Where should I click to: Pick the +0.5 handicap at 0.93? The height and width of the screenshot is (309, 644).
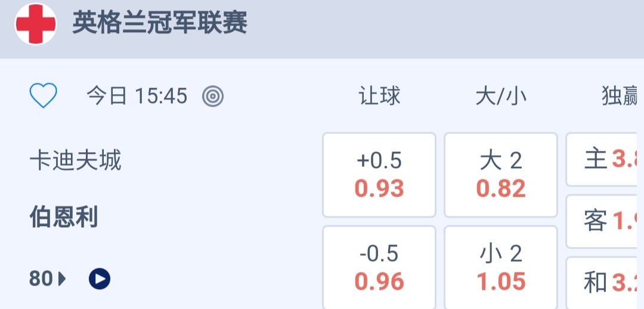pos(379,175)
